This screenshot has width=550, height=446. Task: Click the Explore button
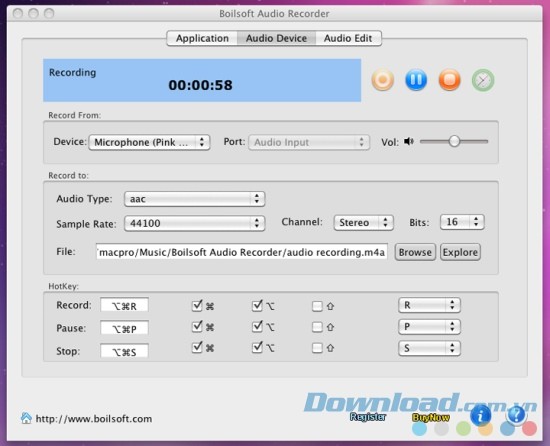(x=460, y=252)
